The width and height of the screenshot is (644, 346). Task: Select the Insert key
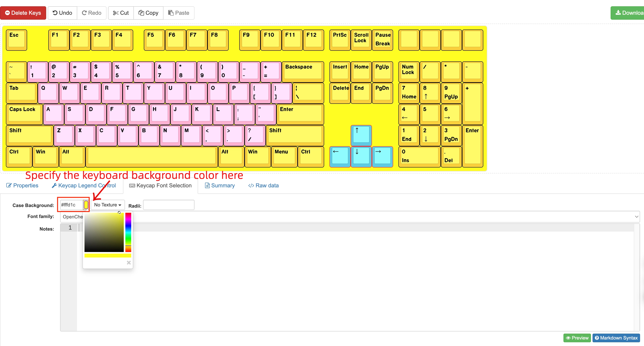coord(340,72)
